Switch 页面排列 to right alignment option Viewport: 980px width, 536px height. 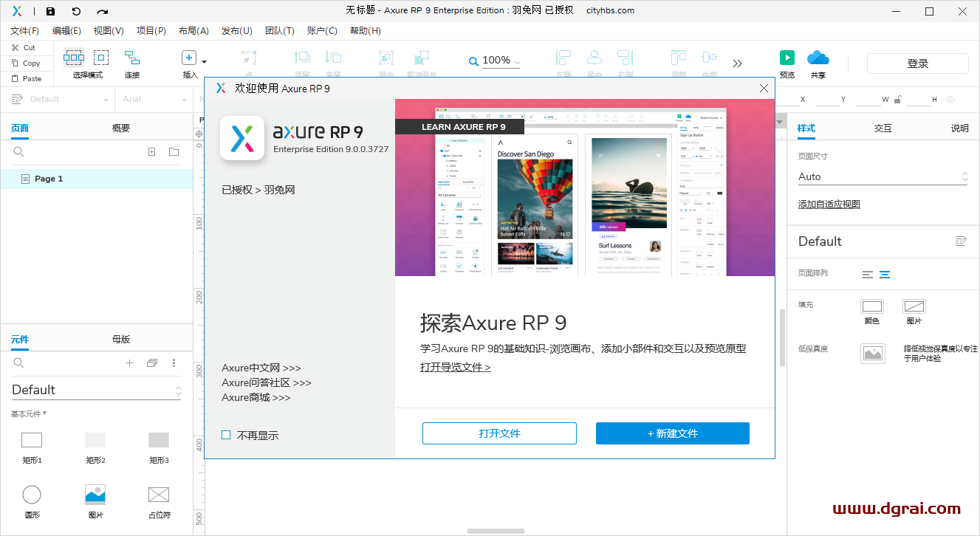point(885,274)
